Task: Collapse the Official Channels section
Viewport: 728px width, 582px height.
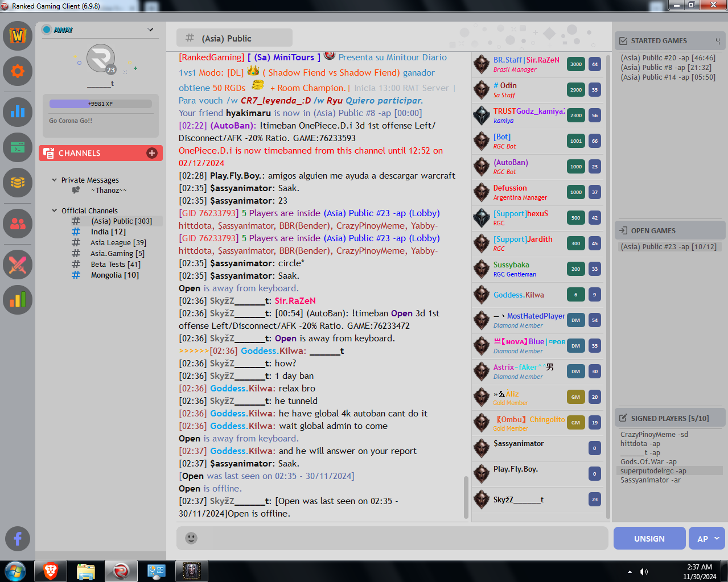Action: [x=55, y=210]
